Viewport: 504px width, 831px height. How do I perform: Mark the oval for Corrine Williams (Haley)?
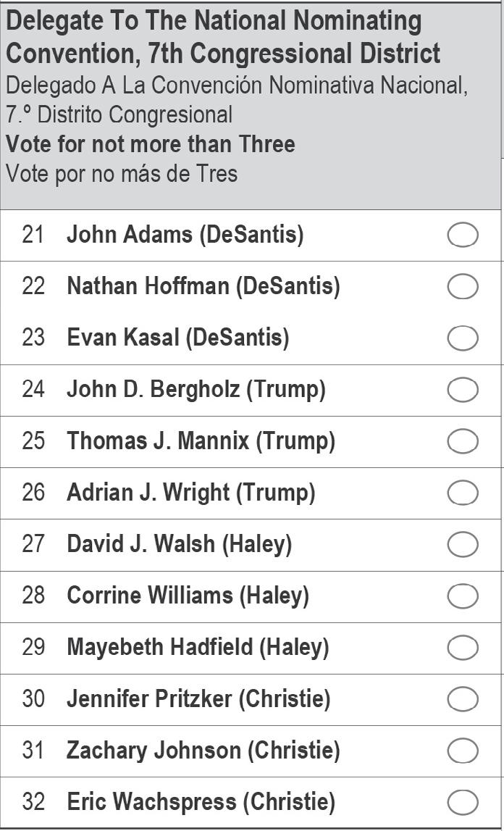click(x=463, y=596)
